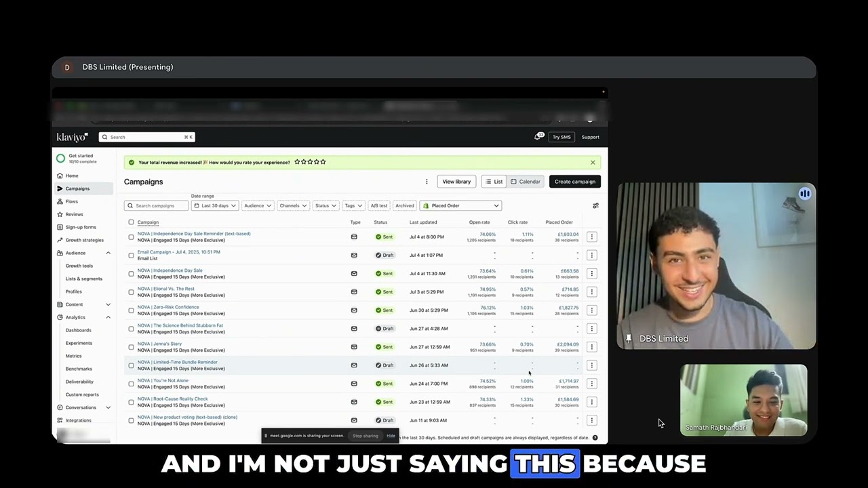Click Sent status of Root-Cause Reality Check
868x488 pixels.
point(384,401)
